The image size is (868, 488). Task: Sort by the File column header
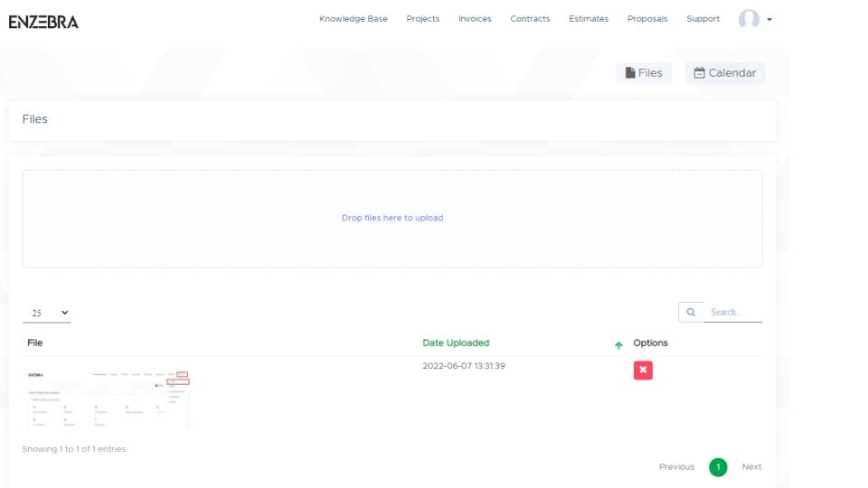34,343
